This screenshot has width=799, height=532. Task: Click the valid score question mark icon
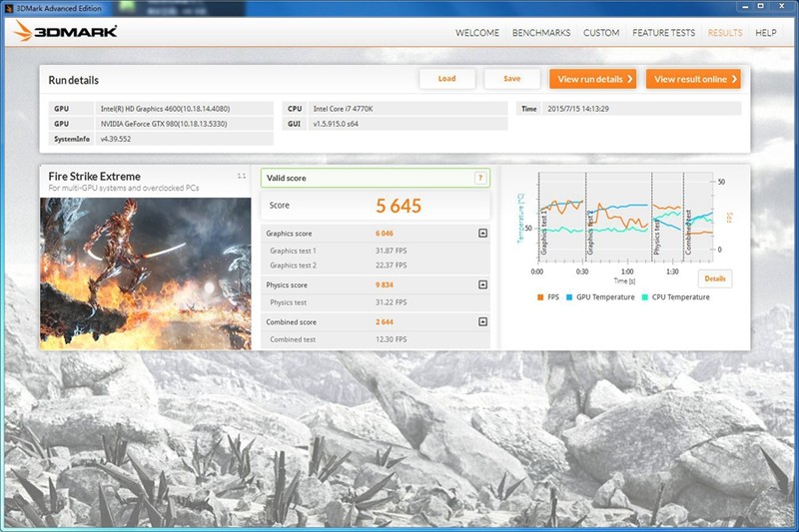(480, 178)
